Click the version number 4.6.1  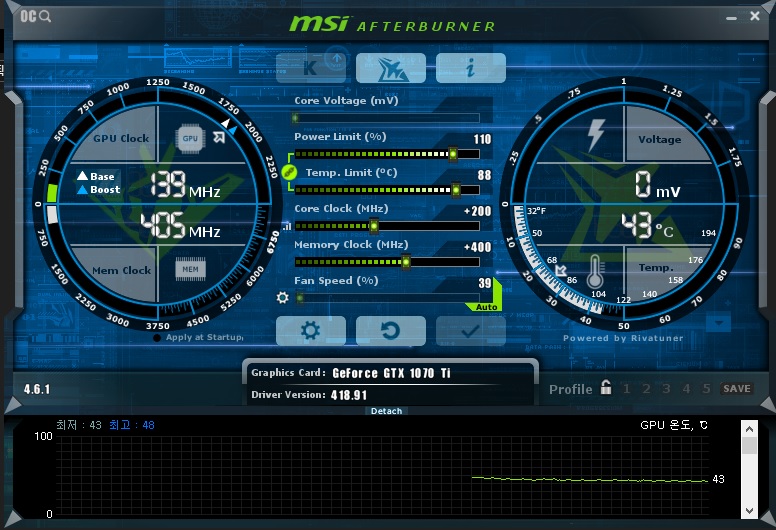pos(37,389)
